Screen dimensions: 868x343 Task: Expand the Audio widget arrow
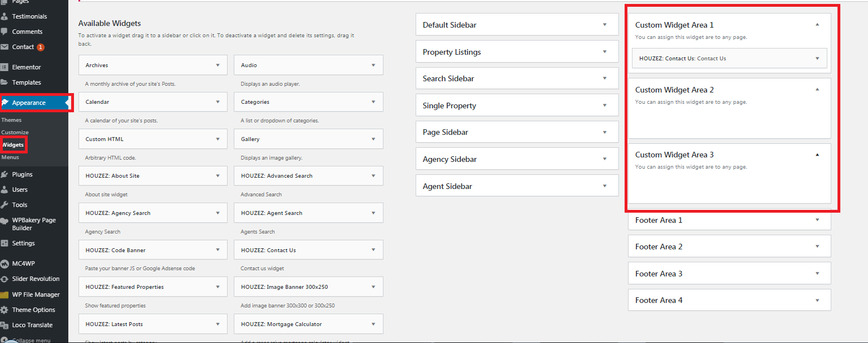[x=373, y=65]
